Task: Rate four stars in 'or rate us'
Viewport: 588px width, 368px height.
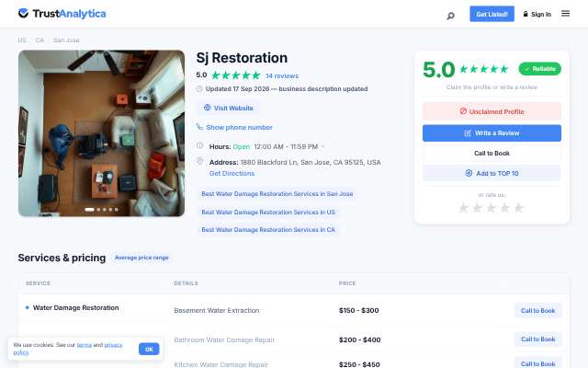Action: pos(505,208)
